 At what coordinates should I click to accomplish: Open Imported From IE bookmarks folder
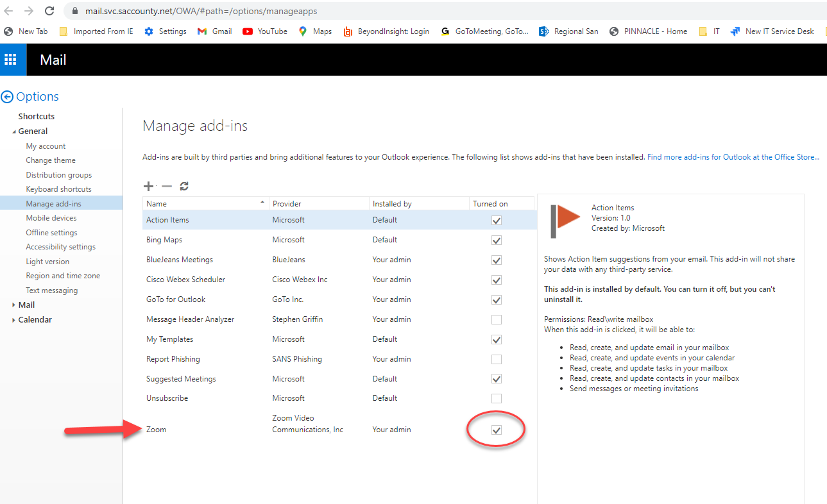point(96,31)
